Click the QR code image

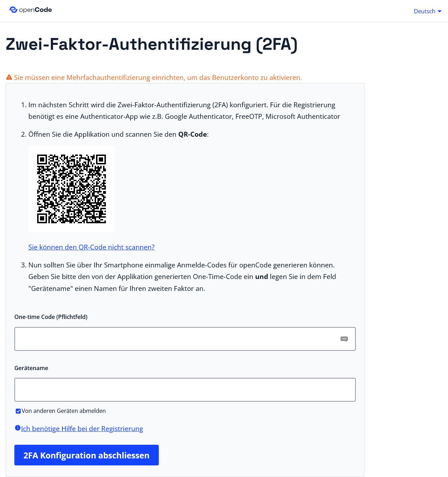pos(71,189)
